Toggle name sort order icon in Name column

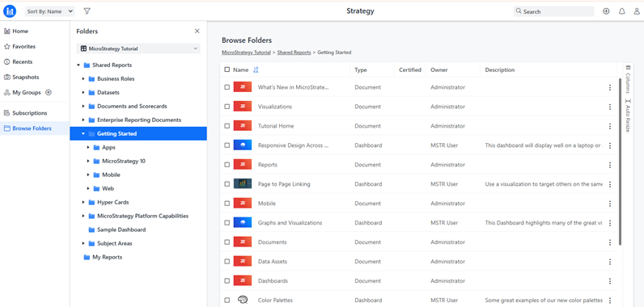click(256, 70)
